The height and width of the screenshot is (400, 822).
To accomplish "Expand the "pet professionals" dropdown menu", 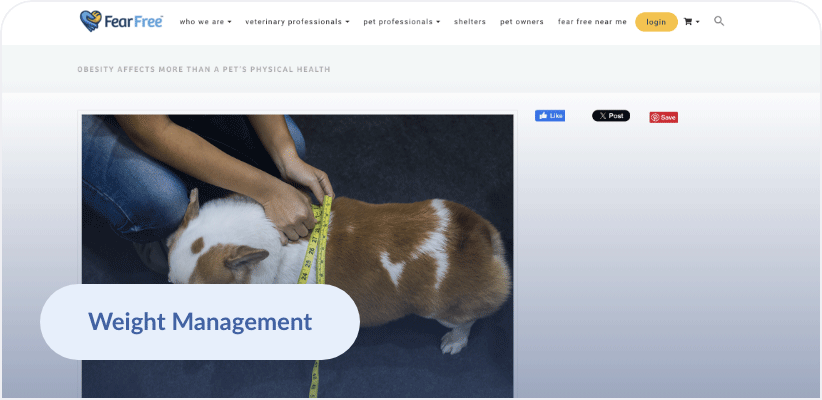I will (402, 22).
